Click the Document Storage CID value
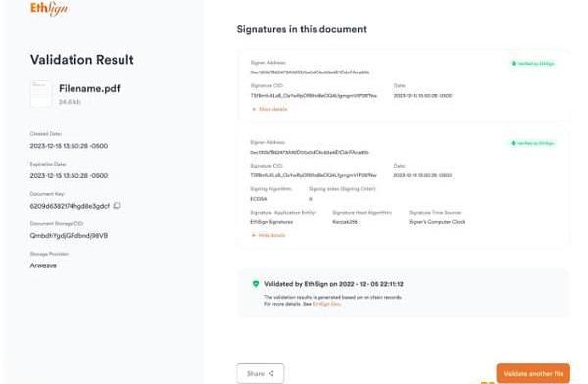This screenshot has height=384, width=588. point(69,235)
